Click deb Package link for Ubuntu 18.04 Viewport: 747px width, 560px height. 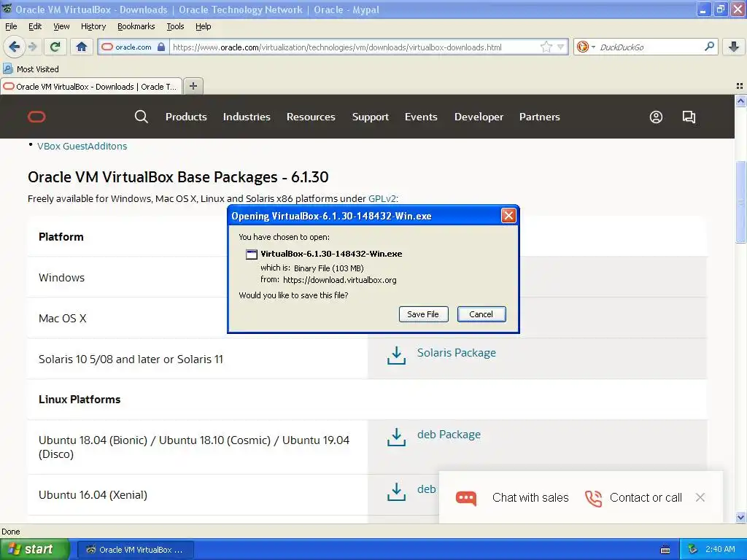click(449, 435)
